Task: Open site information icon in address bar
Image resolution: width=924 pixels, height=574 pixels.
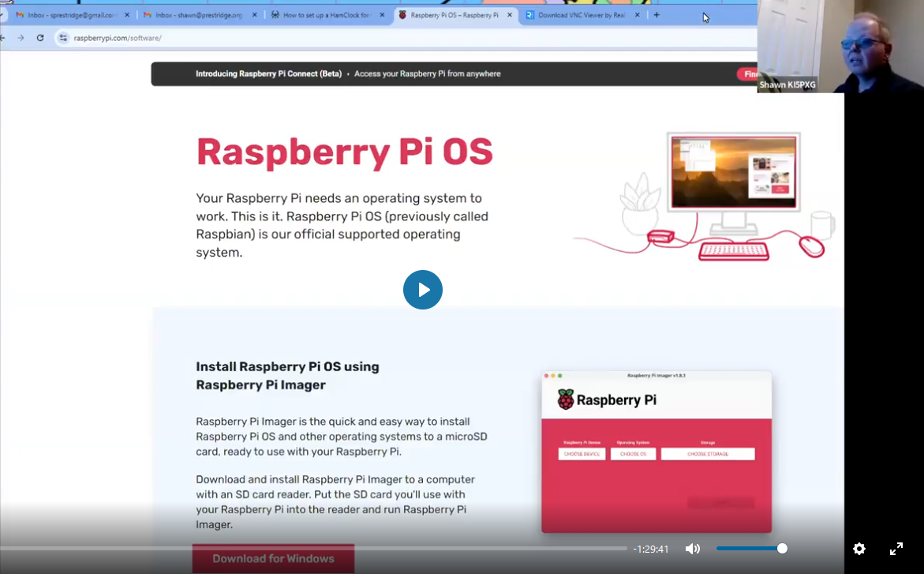Action: coord(63,38)
